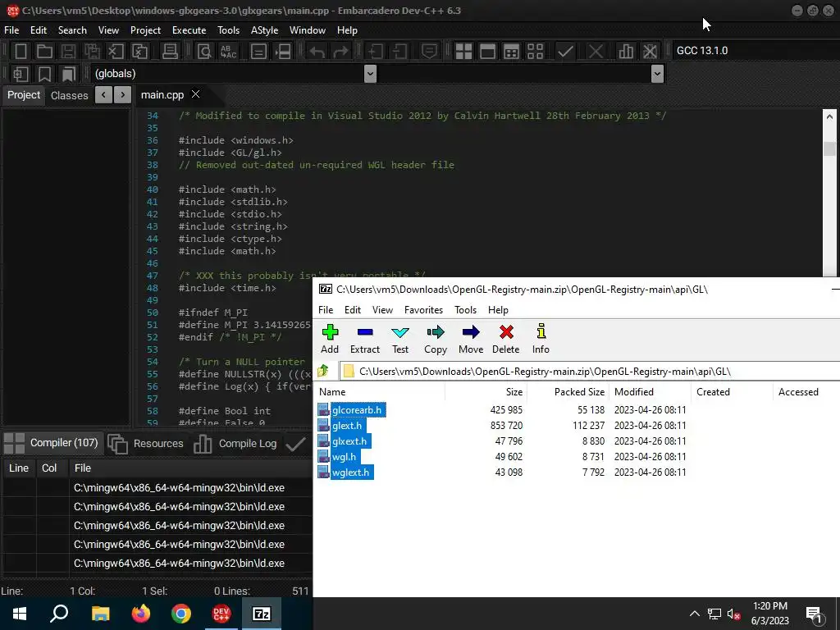Viewport: 840px width, 630px height.
Task: Click the Toggle Bookmark icon
Action: pos(44,74)
